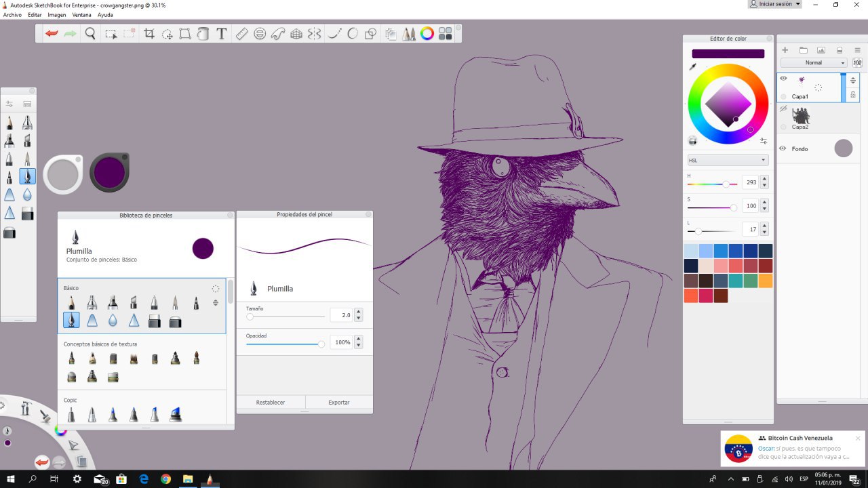Select the pencil brush in Básico set

(x=71, y=302)
